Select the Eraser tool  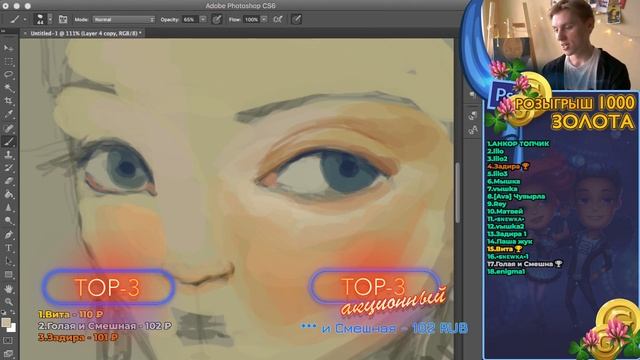9,181
